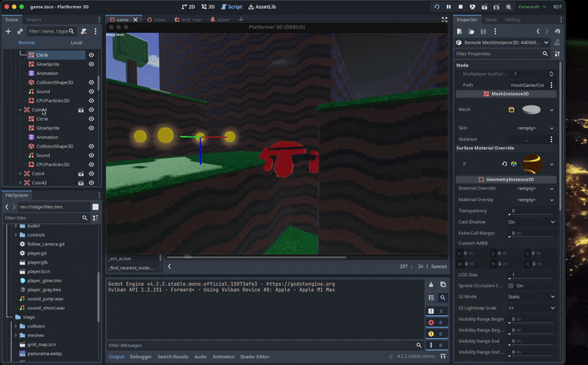Image resolution: width=588 pixels, height=365 pixels.
Task: Click the Transparency slider
Action: (x=531, y=214)
